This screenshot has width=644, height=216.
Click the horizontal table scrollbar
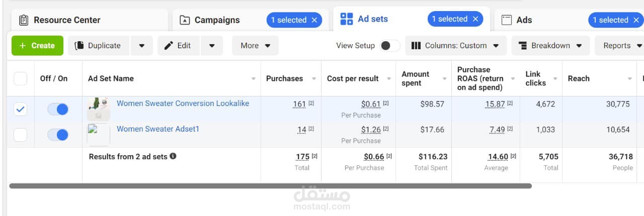(x=270, y=186)
